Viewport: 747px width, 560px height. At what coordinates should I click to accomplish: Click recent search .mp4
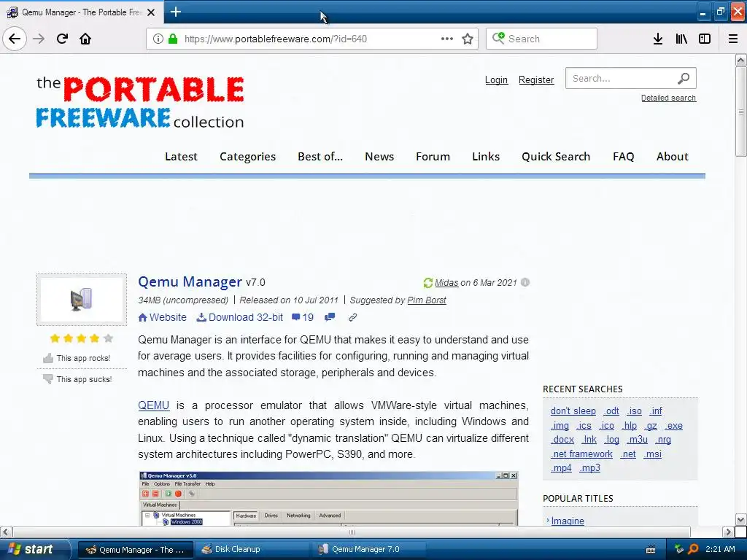click(561, 468)
